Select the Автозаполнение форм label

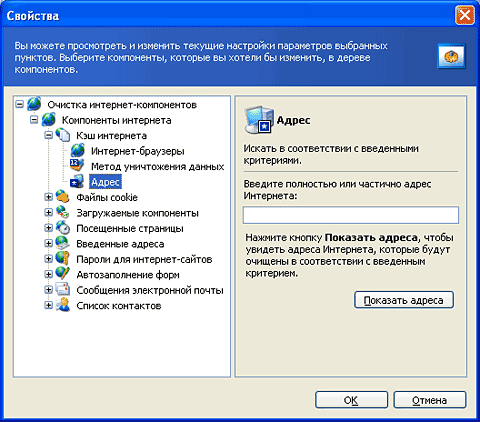[x=128, y=275]
